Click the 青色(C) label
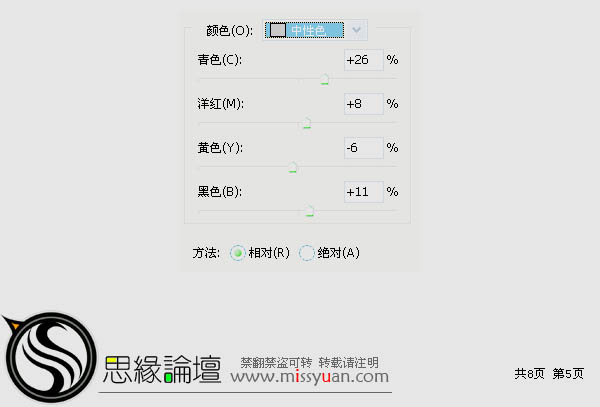The image size is (600, 407). 219,60
